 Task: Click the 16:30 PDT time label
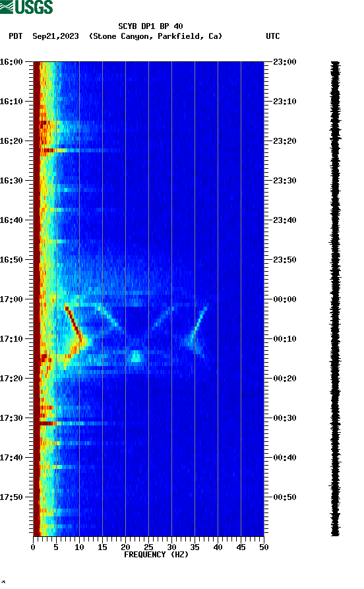click(x=11, y=180)
